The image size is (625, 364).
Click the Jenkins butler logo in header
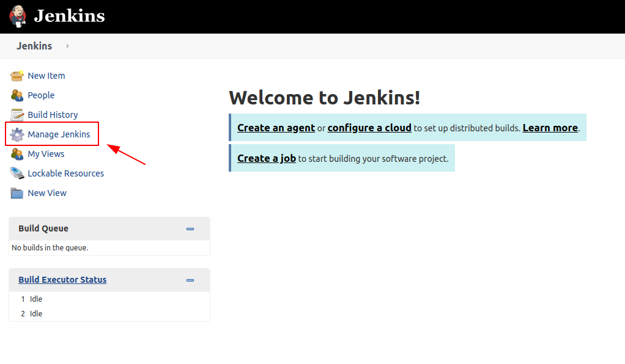click(17, 16)
